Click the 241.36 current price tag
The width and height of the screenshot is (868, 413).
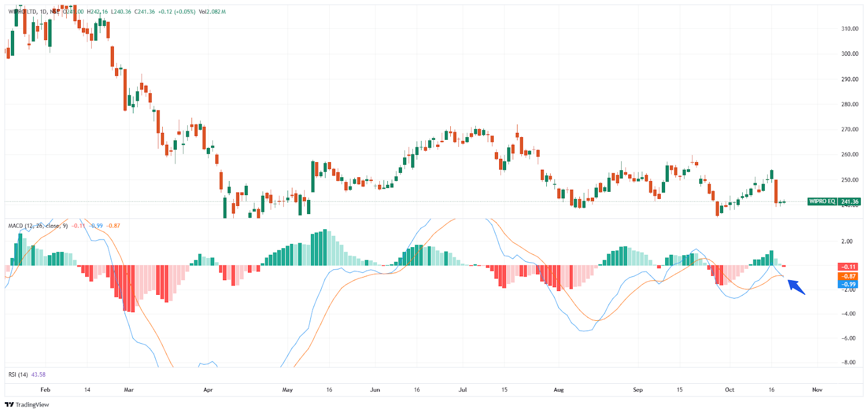point(850,202)
